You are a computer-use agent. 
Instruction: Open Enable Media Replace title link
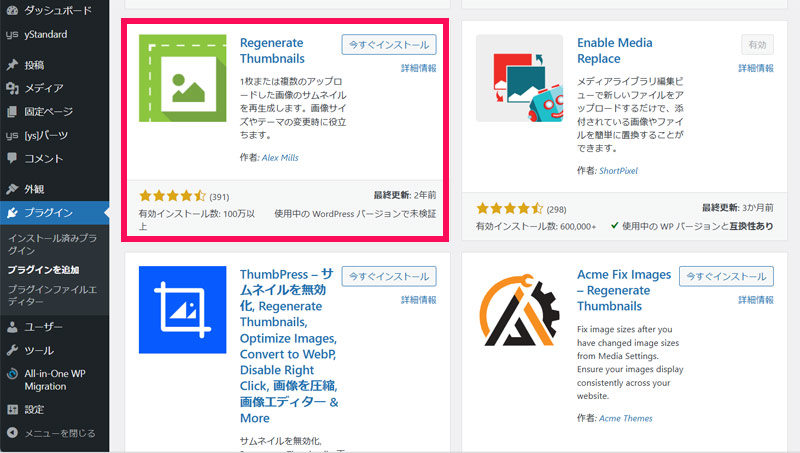[x=614, y=51]
